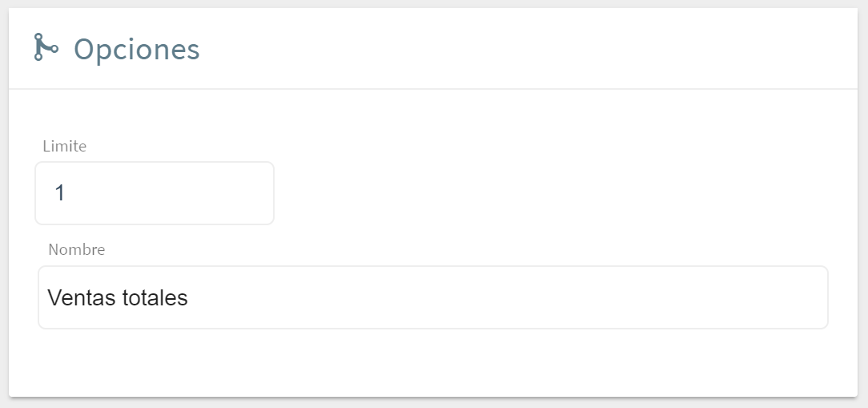Place cursor on "Ventas totales" text
Image resolution: width=868 pixels, height=408 pixels.
click(x=117, y=298)
